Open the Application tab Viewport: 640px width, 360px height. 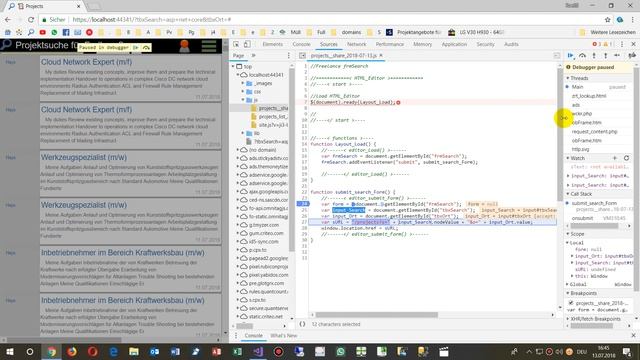454,44
